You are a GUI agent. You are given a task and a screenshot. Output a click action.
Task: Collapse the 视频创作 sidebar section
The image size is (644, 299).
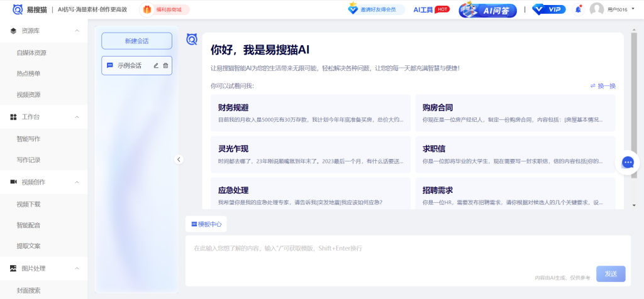coord(77,182)
